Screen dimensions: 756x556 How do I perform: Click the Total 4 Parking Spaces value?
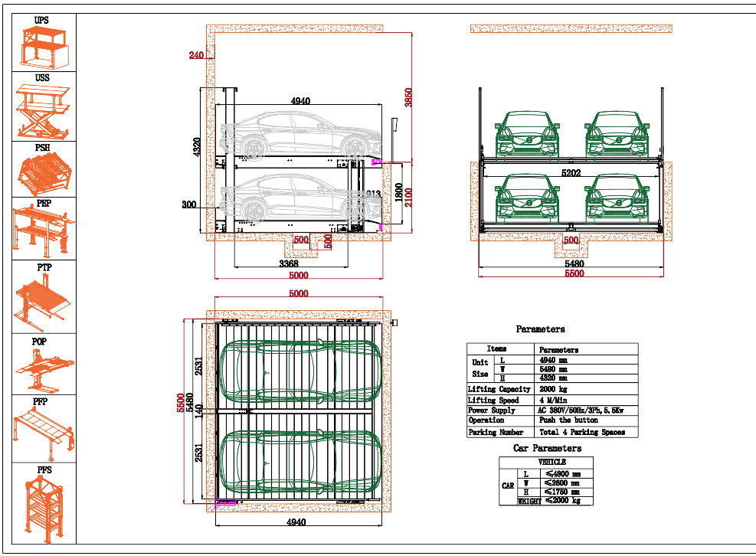click(582, 432)
